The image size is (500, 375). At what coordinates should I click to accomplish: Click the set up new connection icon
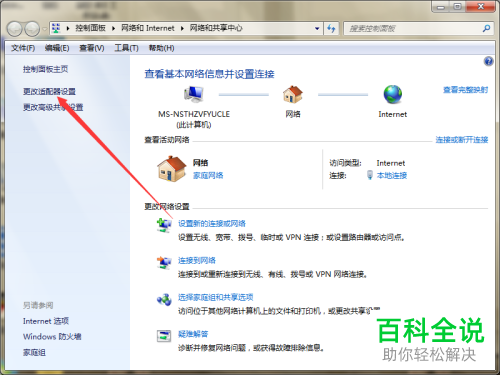tap(164, 225)
